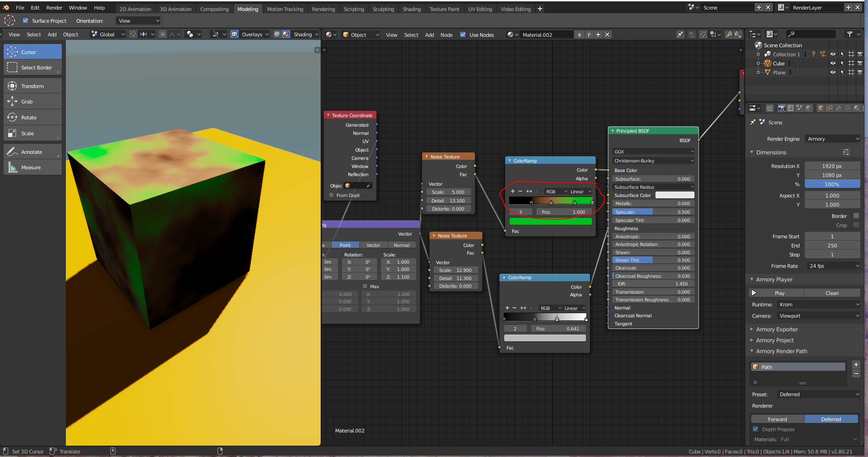Image resolution: width=868 pixels, height=457 pixels.
Task: Select the Cursor tool
Action: tap(33, 52)
